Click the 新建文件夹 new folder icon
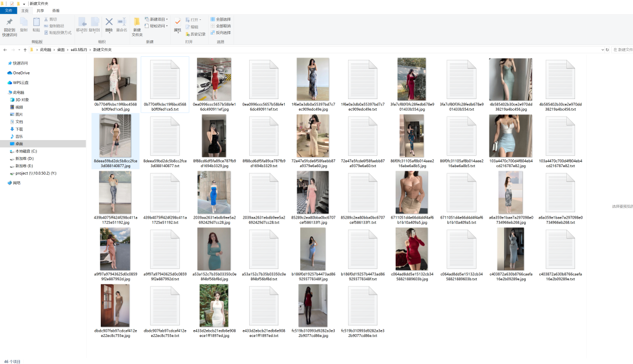This screenshot has height=364, width=633. 137,22
